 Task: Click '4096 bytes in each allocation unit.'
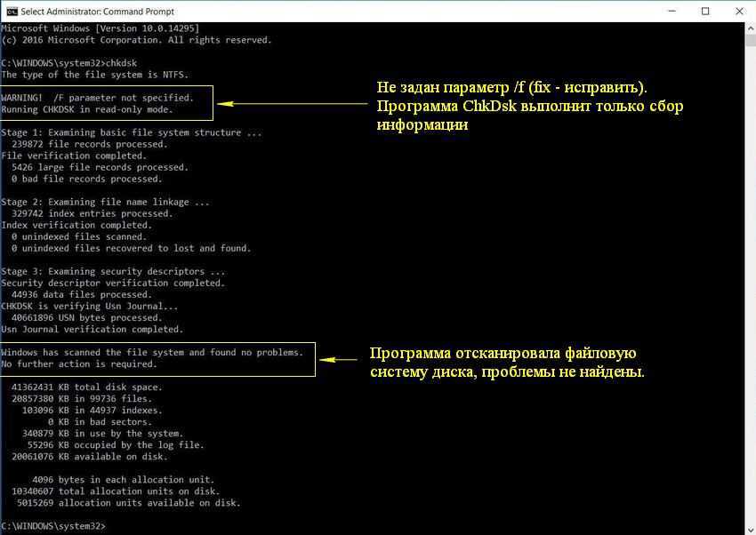(124, 479)
